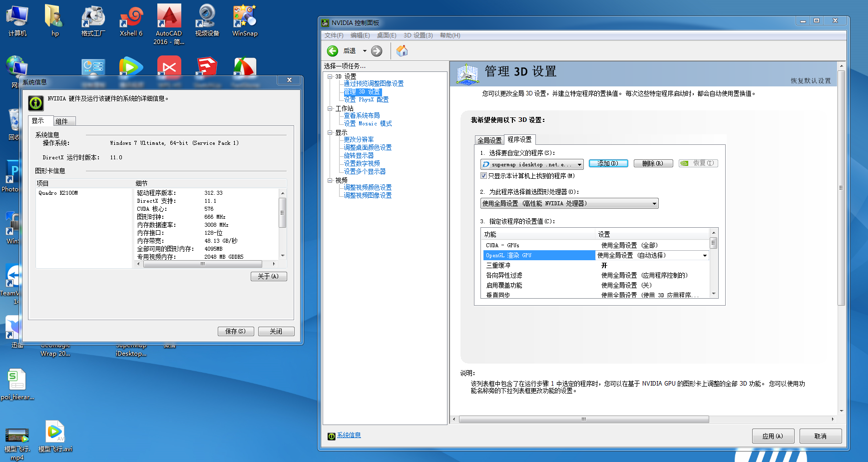Switch to the 全局设置 tab
The height and width of the screenshot is (462, 868).
coord(489,140)
